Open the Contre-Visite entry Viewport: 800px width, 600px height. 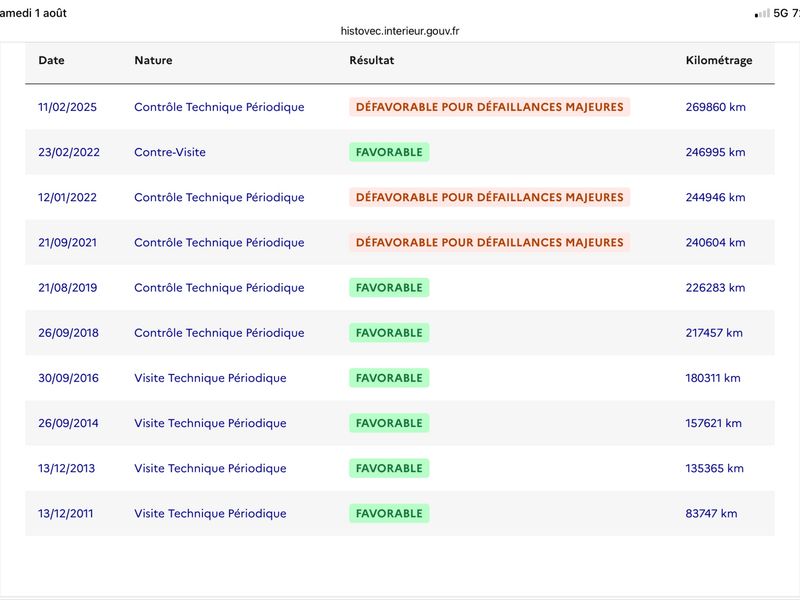pyautogui.click(x=170, y=152)
